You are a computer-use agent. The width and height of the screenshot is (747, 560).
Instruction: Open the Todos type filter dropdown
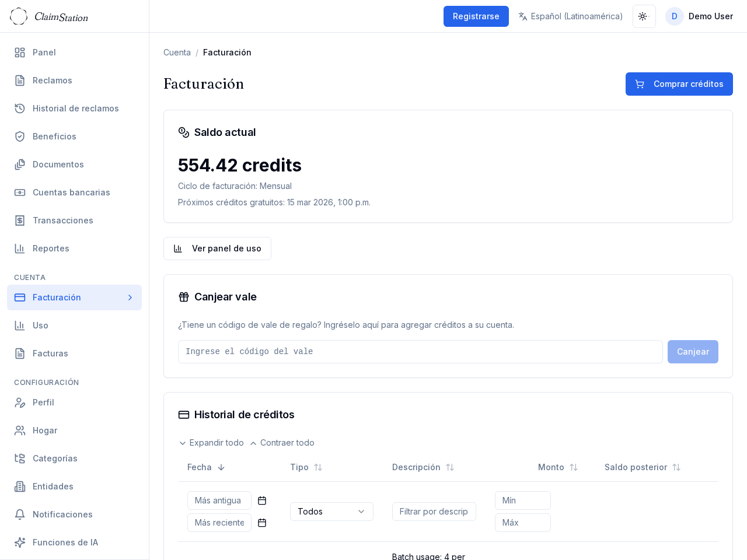[331, 512]
